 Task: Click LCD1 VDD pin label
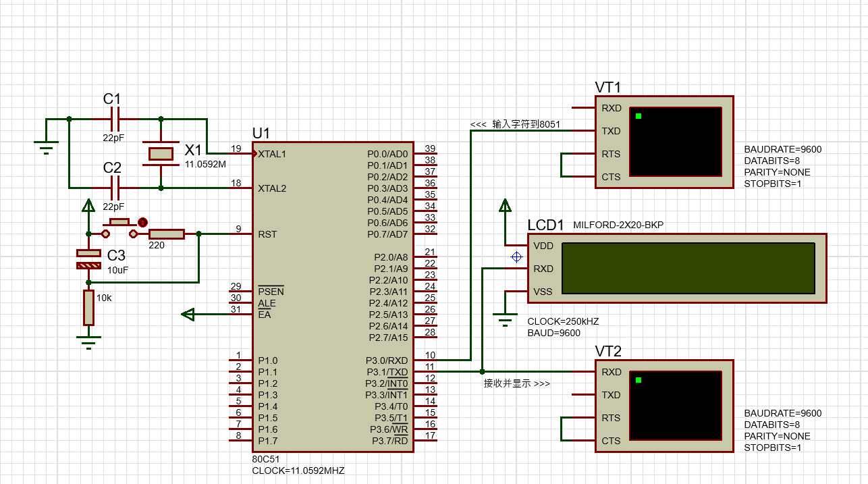click(543, 246)
